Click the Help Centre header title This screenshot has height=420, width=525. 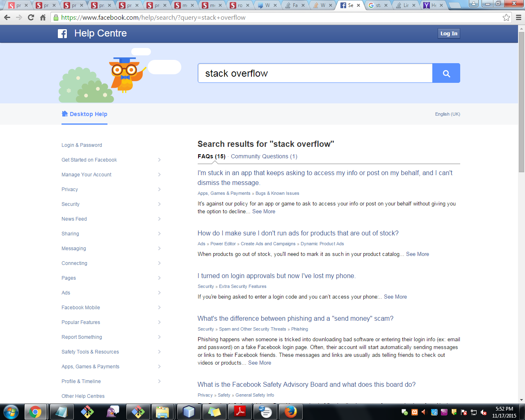[x=100, y=34]
